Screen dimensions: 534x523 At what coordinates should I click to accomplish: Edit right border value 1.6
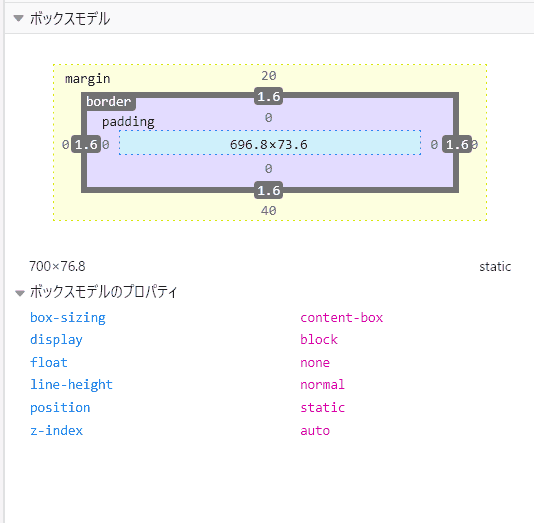[x=457, y=145]
